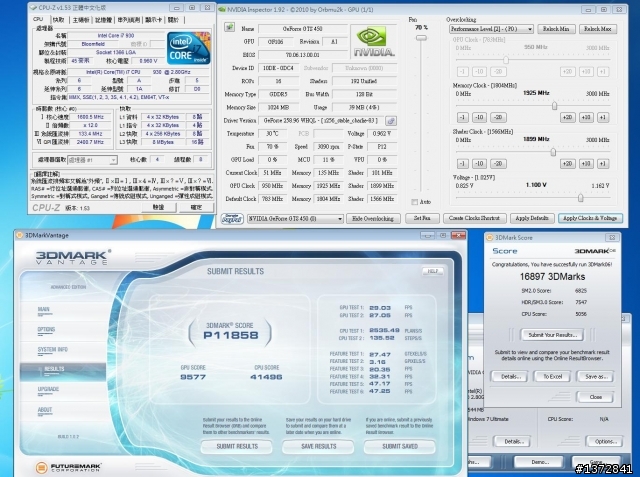
Task: Click Details button in 3DMark Score dialog
Action: (x=509, y=377)
